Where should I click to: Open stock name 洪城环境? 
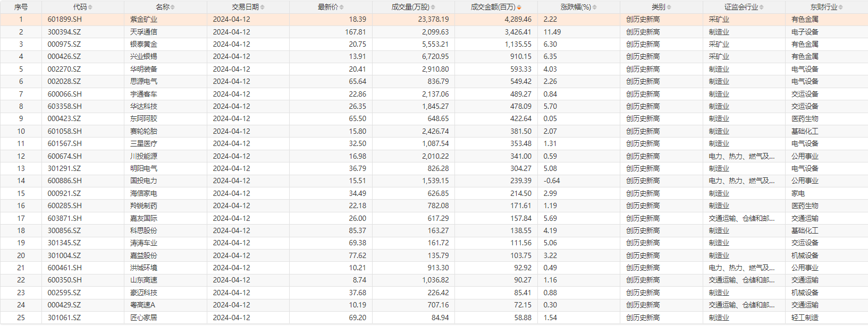144,268
